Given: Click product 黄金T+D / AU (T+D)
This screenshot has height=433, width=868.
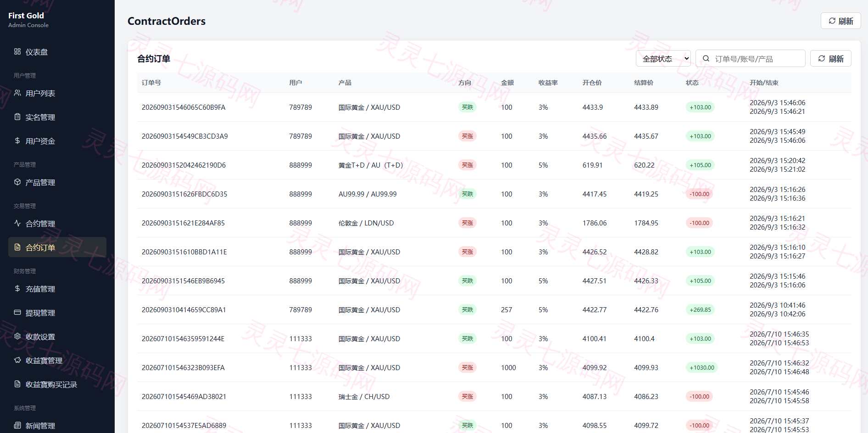Looking at the screenshot, I should pos(371,165).
